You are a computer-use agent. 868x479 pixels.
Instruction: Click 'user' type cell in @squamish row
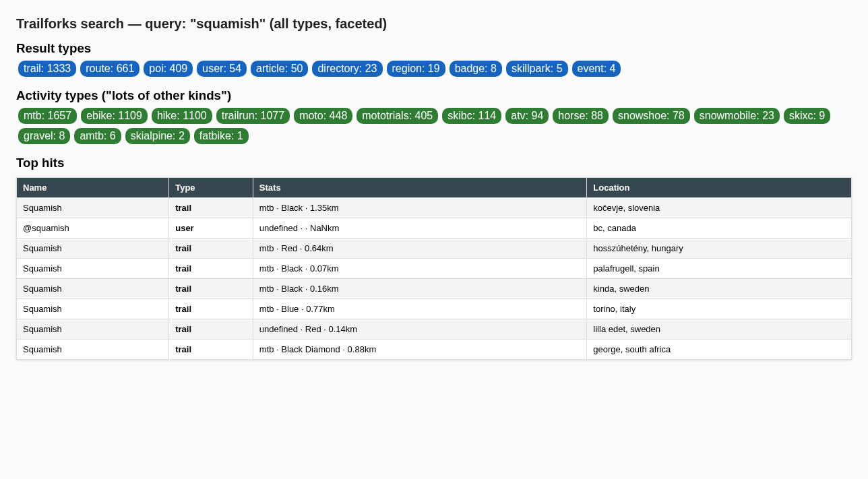coord(211,228)
